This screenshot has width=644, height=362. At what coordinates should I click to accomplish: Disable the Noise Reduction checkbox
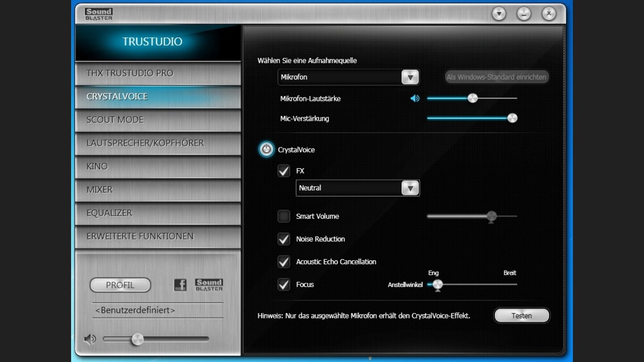(x=284, y=239)
